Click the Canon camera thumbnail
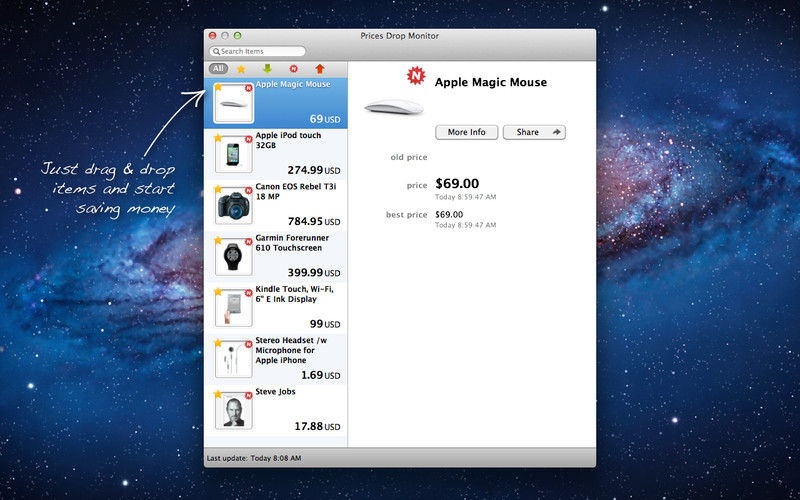 (234, 206)
